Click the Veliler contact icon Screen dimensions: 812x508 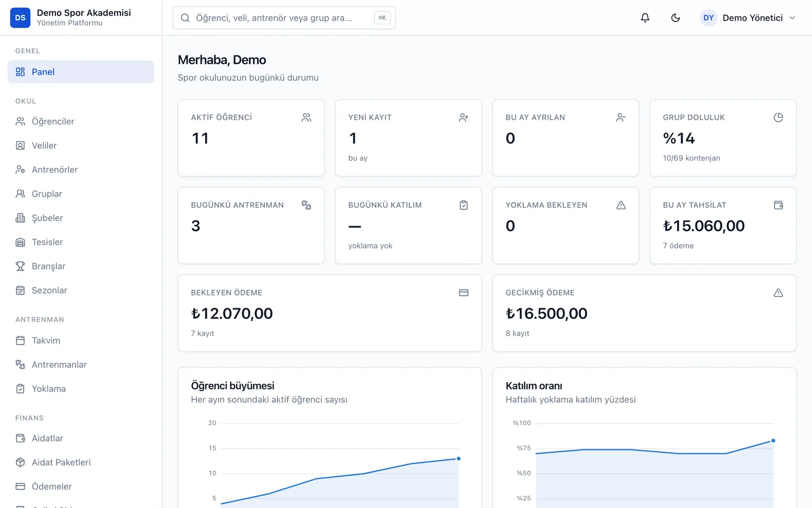[20, 145]
